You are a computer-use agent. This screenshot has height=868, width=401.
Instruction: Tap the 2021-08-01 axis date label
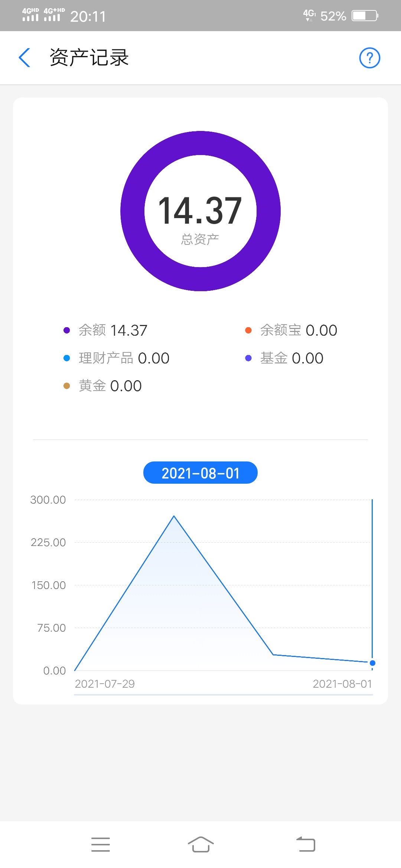342,684
